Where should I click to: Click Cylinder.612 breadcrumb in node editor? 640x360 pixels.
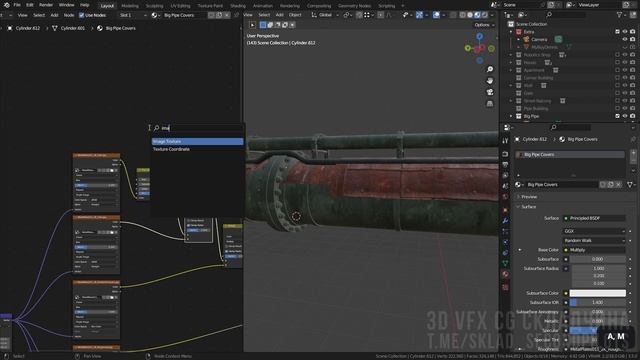[28, 29]
